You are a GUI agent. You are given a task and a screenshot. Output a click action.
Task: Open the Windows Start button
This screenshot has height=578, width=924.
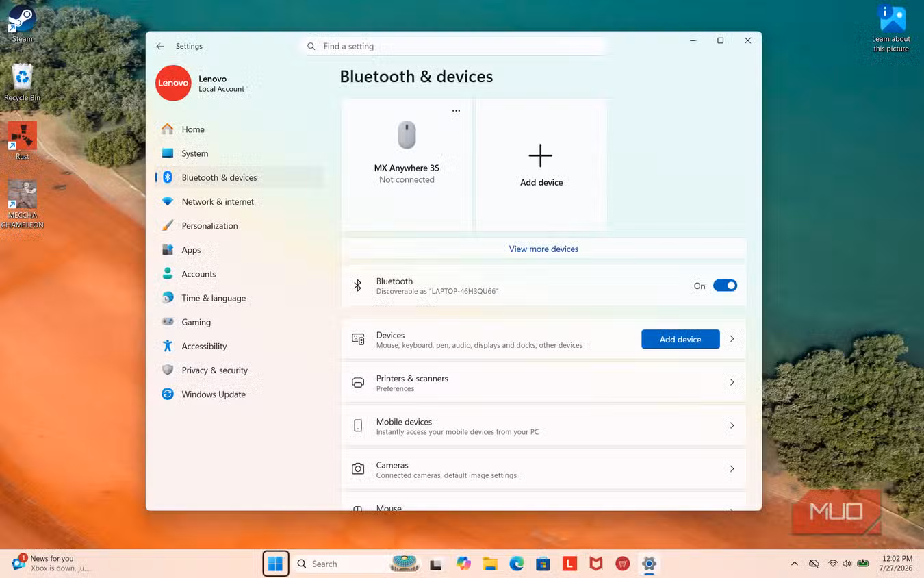(x=276, y=564)
